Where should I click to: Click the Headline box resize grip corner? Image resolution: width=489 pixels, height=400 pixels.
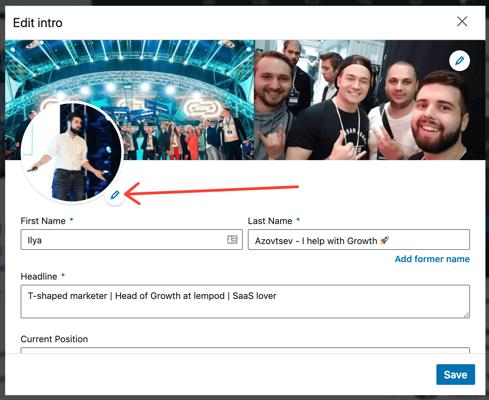point(466,314)
